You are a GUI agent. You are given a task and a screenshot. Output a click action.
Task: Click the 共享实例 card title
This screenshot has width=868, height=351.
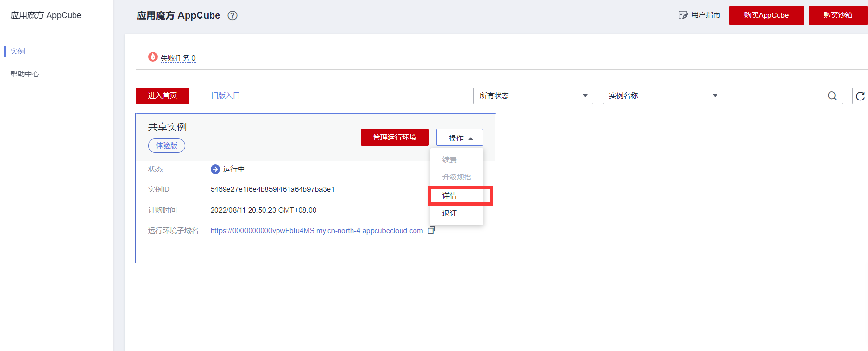(x=167, y=127)
